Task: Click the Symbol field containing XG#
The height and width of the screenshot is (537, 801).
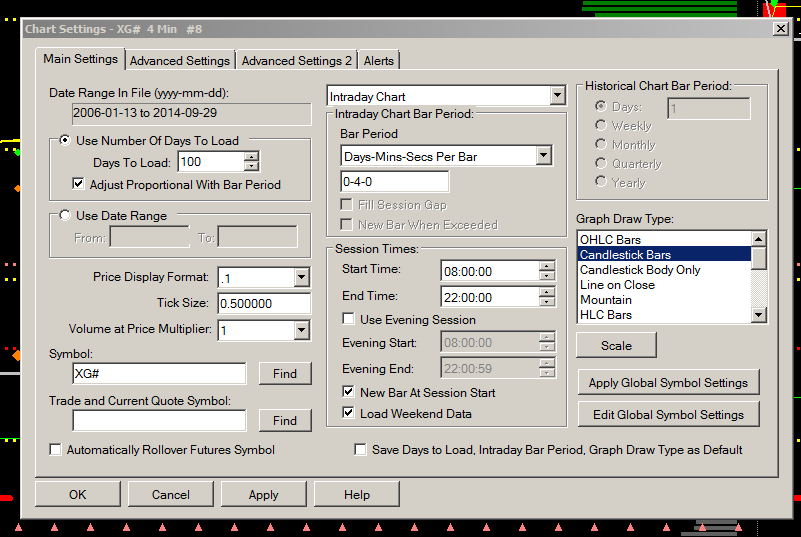Action: [x=159, y=373]
